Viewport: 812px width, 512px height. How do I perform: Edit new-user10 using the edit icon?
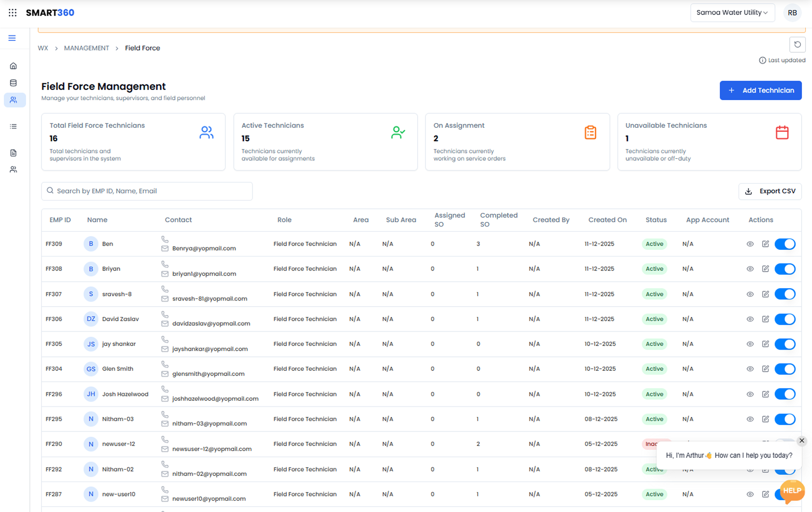[x=765, y=494]
